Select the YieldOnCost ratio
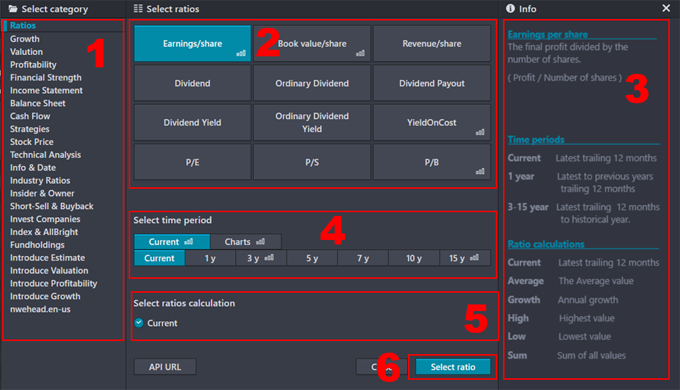The image size is (680, 390). tap(432, 122)
